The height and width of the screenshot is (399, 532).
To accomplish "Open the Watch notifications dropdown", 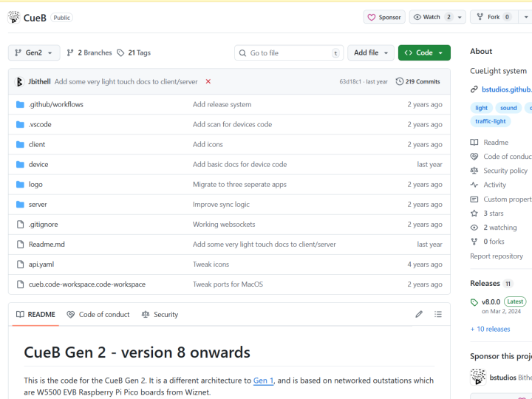I will coord(460,17).
